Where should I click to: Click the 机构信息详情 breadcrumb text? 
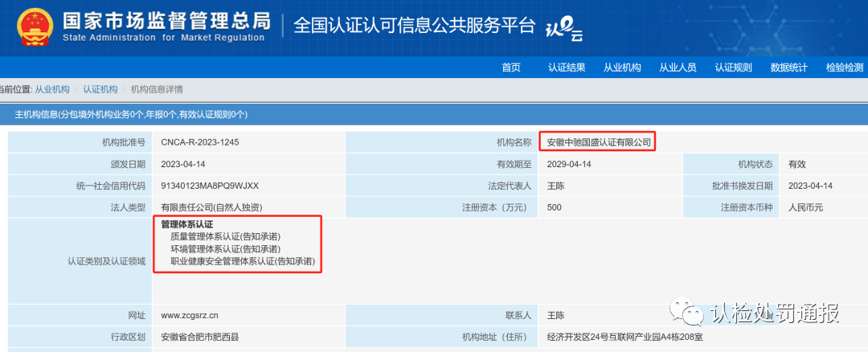(157, 89)
